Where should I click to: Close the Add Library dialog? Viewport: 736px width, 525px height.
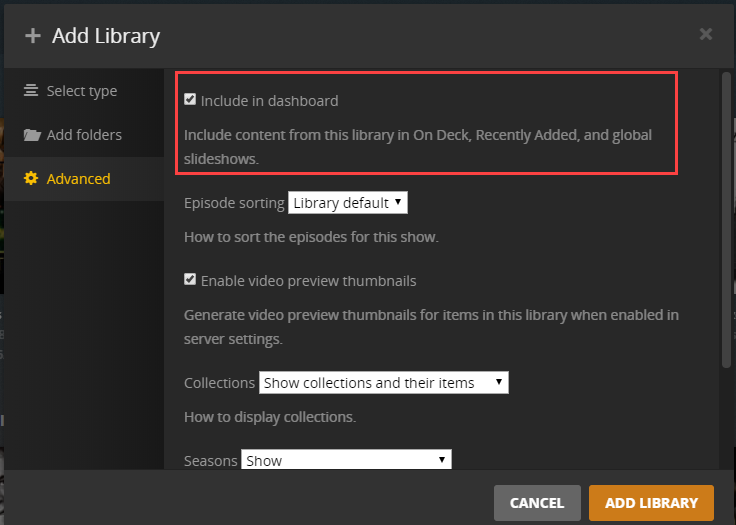click(x=705, y=34)
